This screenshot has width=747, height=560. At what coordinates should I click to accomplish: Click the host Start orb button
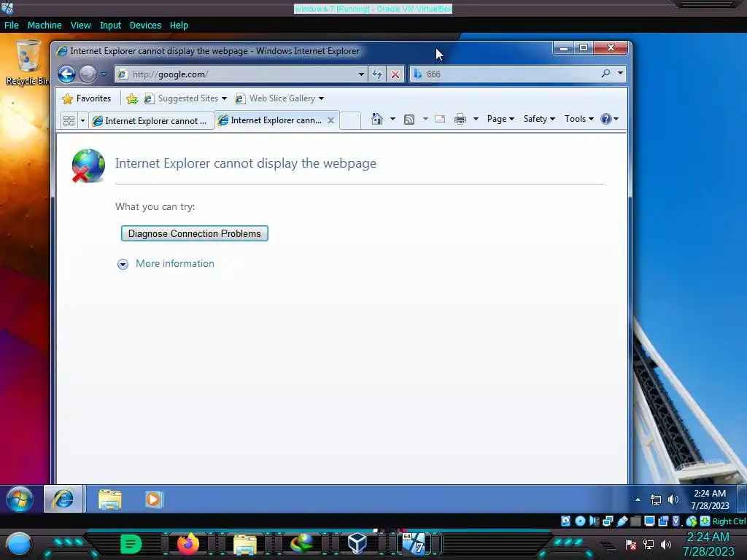pyautogui.click(x=18, y=544)
